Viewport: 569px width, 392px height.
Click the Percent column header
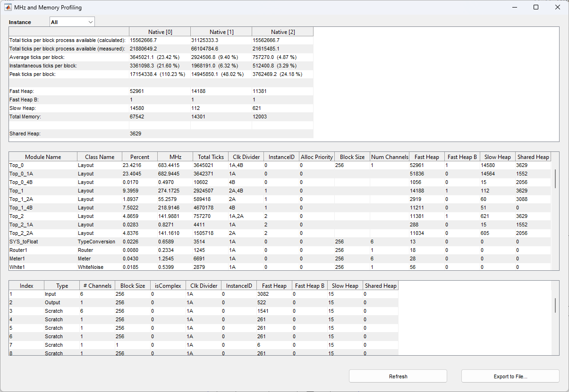tap(139, 157)
